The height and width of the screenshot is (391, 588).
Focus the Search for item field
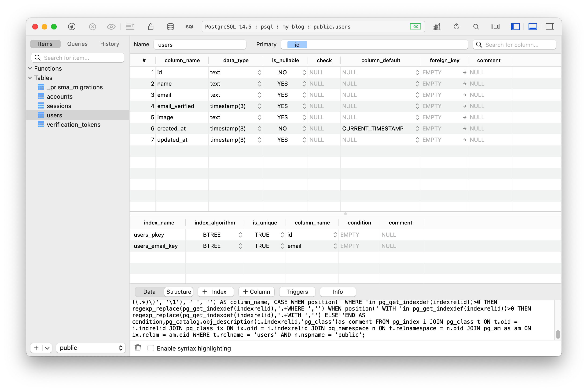pyautogui.click(x=78, y=58)
